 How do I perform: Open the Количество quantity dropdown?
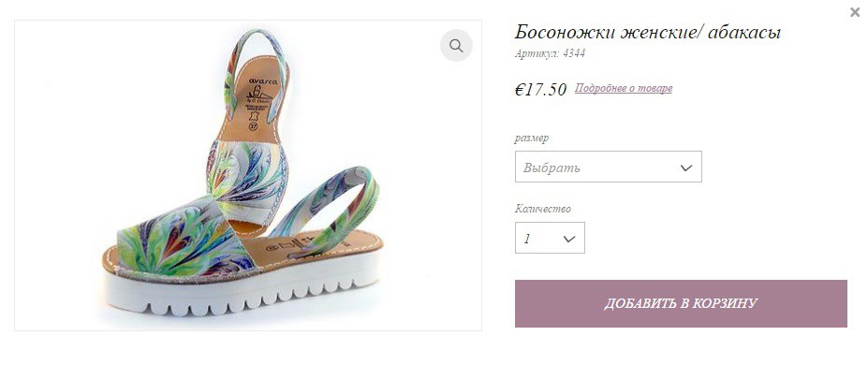pyautogui.click(x=550, y=238)
